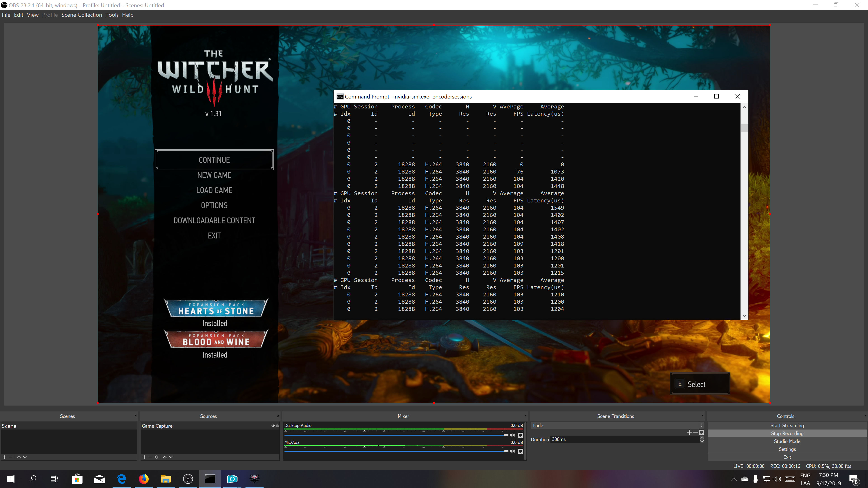Select Game Capture in the Sources list
The height and width of the screenshot is (488, 868).
point(210,426)
